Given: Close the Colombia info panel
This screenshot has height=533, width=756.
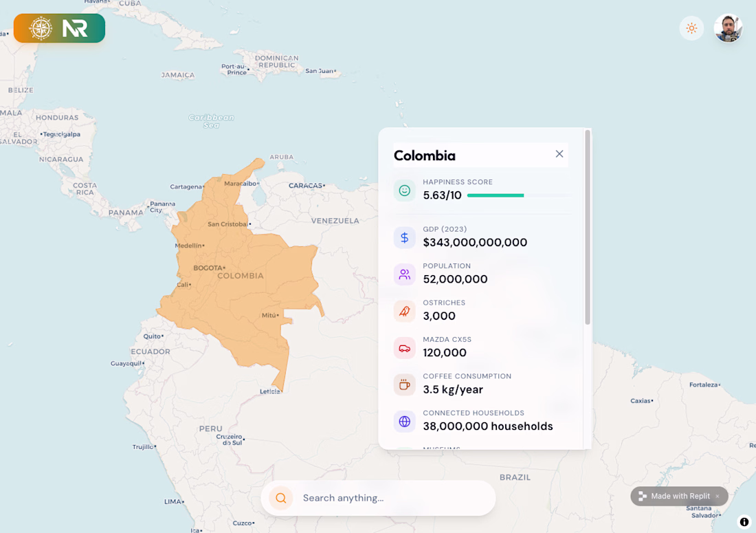Looking at the screenshot, I should pyautogui.click(x=559, y=154).
